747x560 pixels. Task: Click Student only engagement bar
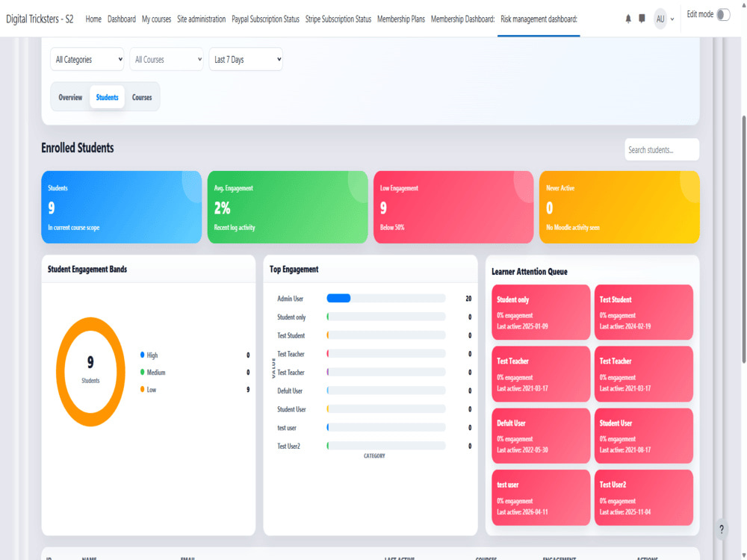click(386, 317)
